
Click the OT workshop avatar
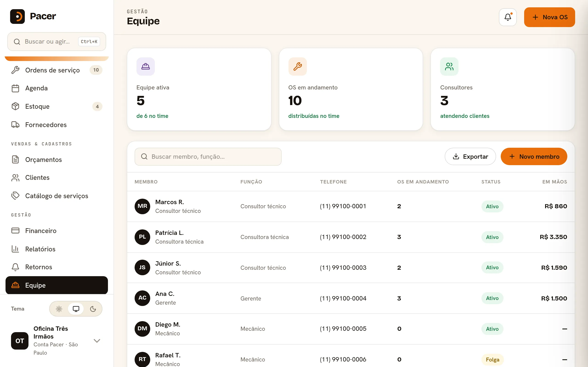20,341
